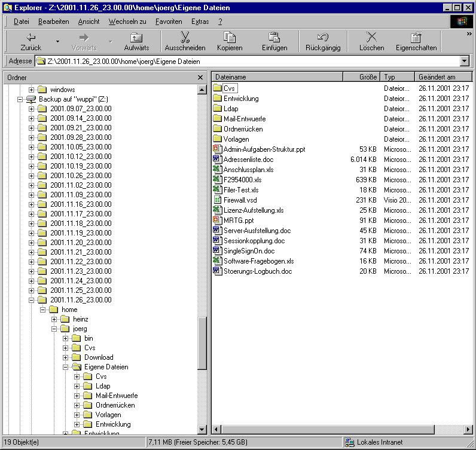Open the address bar dropdown arrow
Viewport: 476px width, 450px height.
pos(464,61)
